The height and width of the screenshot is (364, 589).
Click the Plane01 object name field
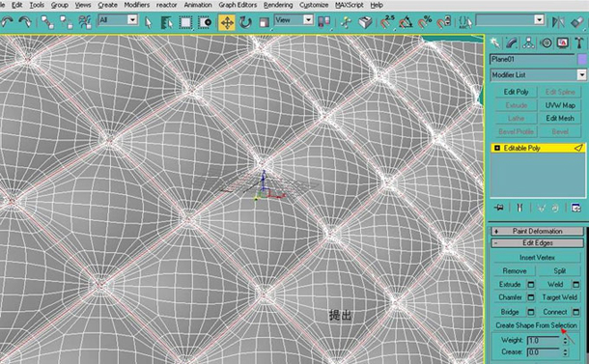tap(532, 59)
